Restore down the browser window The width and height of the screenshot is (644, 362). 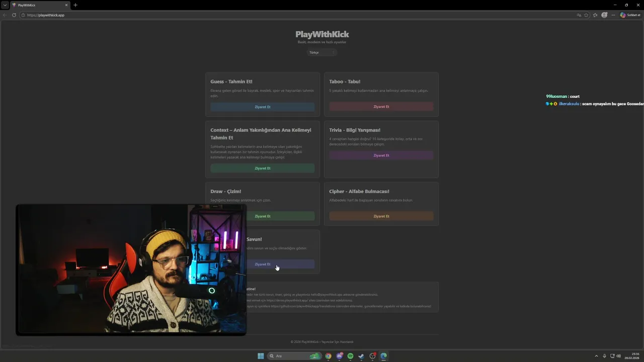coord(626,5)
